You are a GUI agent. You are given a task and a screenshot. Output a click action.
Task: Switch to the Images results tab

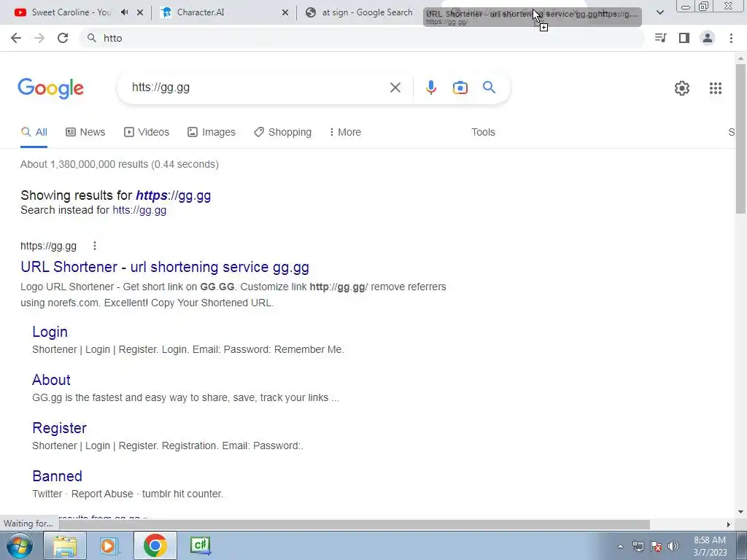point(212,133)
